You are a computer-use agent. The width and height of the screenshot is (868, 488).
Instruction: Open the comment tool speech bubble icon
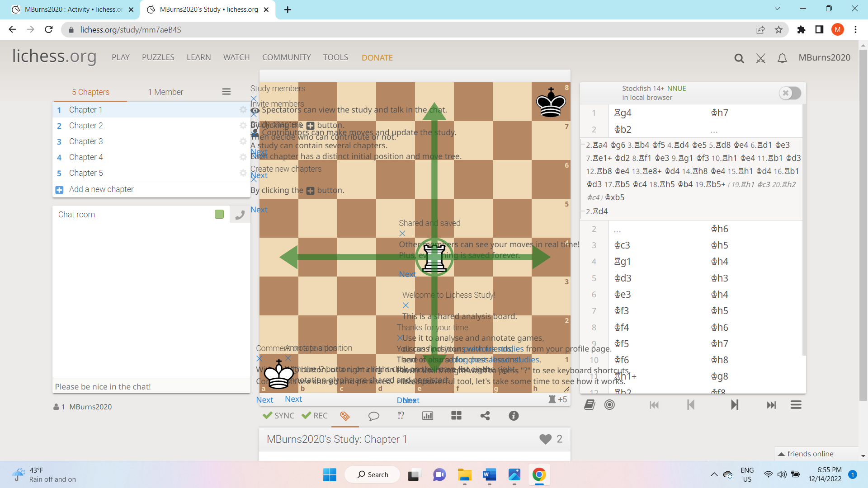374,416
